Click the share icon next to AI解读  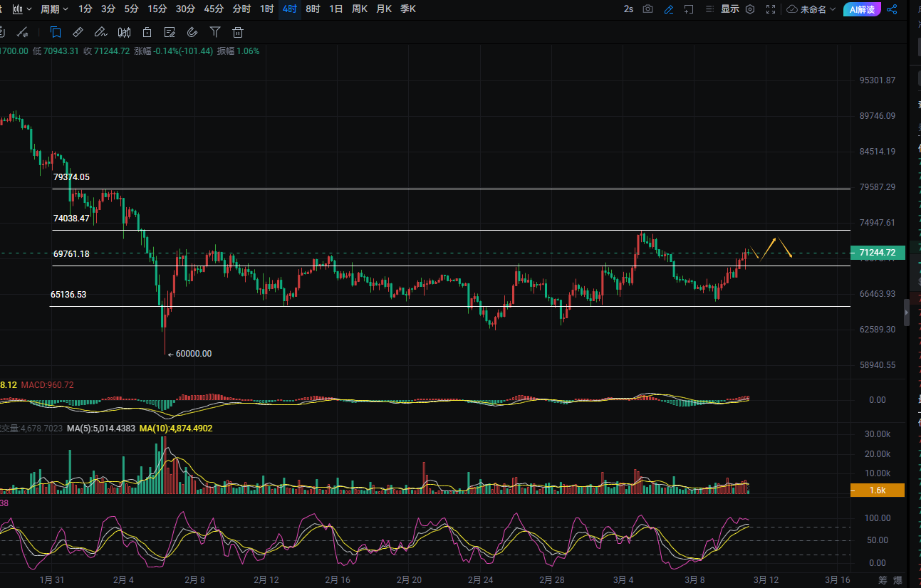pos(892,9)
